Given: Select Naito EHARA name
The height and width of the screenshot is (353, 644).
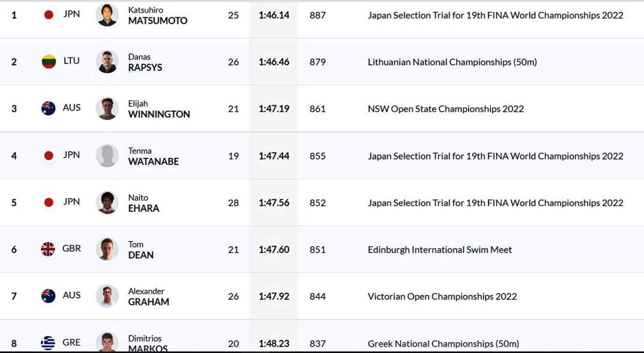Looking at the screenshot, I should click(144, 203).
